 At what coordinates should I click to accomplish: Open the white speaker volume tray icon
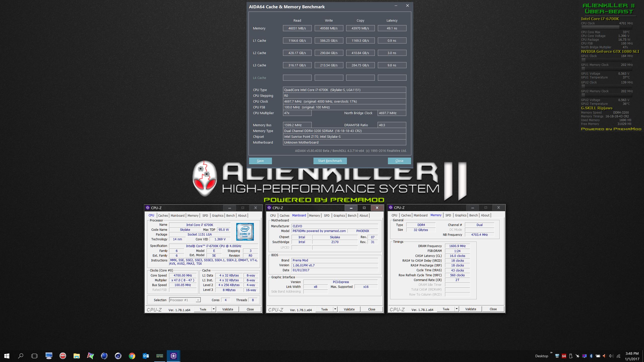coord(611,356)
